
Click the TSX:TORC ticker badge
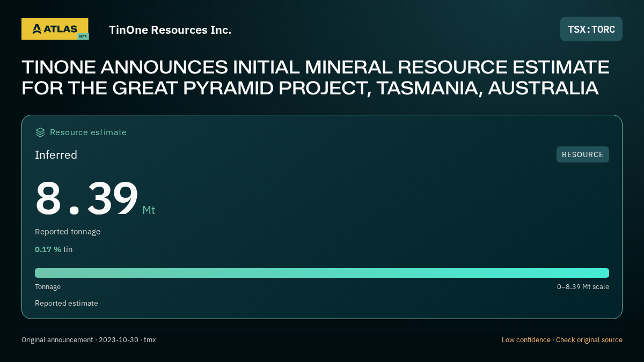tap(591, 29)
